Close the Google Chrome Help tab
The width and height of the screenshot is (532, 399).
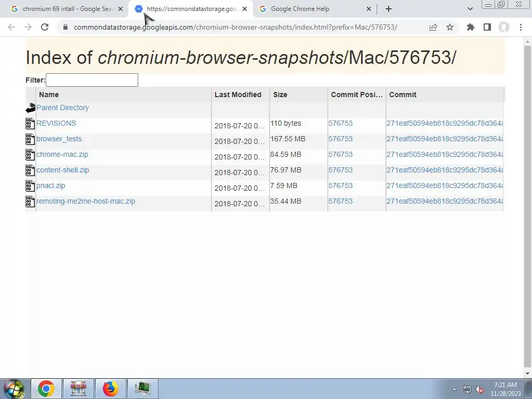tap(369, 9)
